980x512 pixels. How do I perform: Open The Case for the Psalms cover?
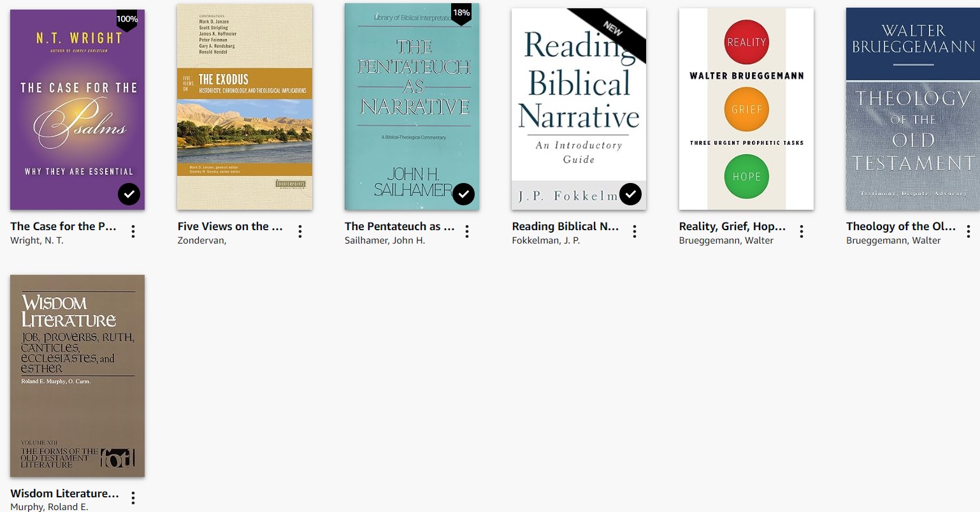click(77, 110)
